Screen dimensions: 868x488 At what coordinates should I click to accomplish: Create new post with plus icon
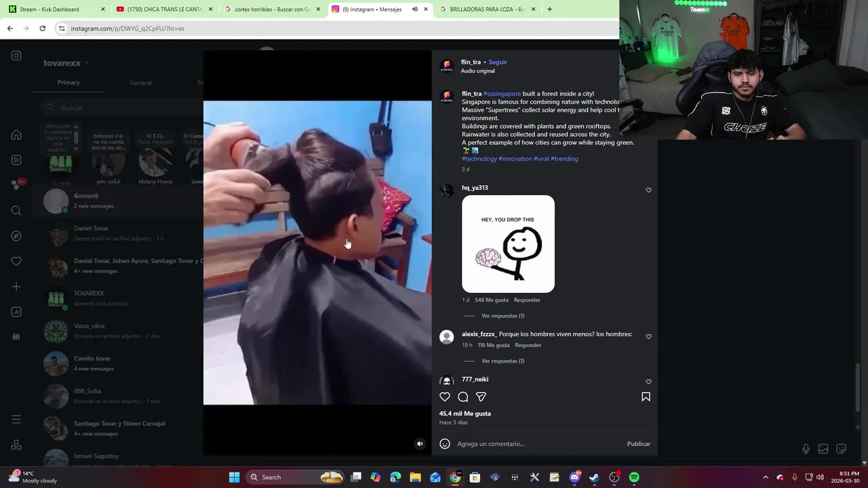pyautogui.click(x=16, y=287)
